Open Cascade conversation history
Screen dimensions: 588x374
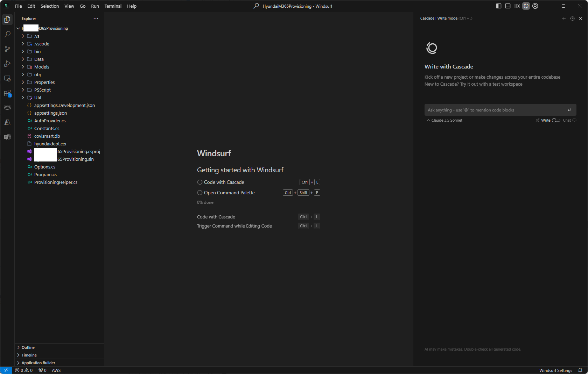(x=572, y=19)
